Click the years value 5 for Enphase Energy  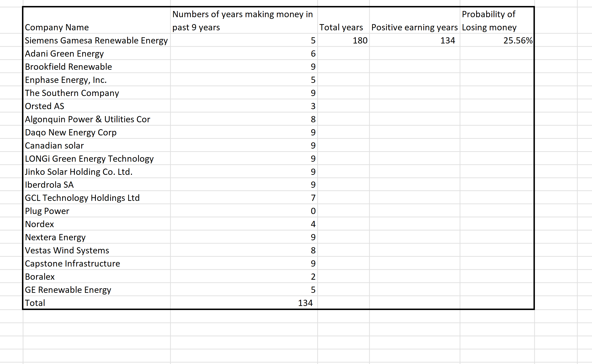coord(244,80)
